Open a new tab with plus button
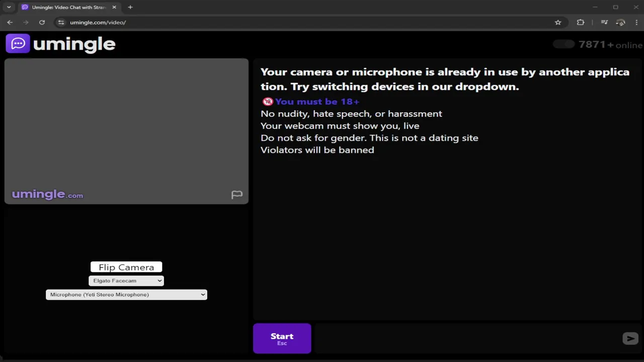This screenshot has height=362, width=644. tap(130, 7)
